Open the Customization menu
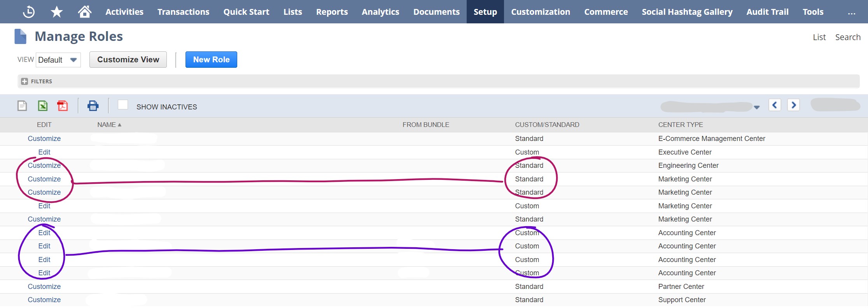The height and width of the screenshot is (308, 868). tap(541, 12)
